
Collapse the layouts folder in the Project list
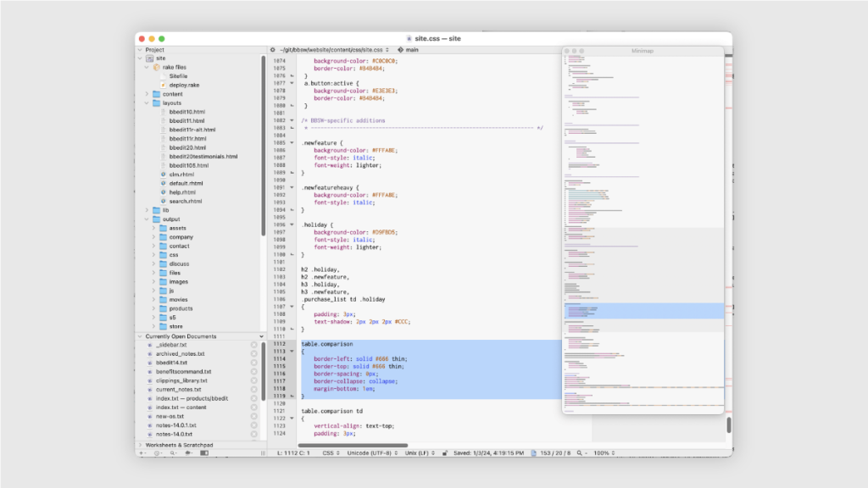(x=144, y=103)
